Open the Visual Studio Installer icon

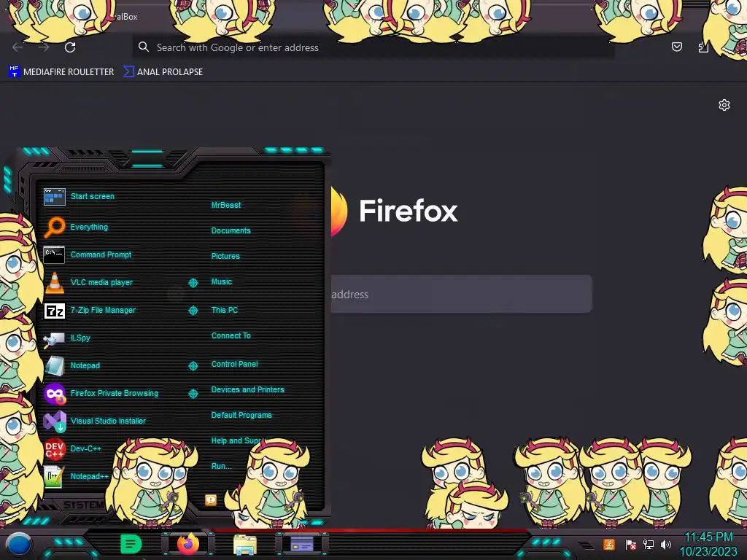(54, 421)
